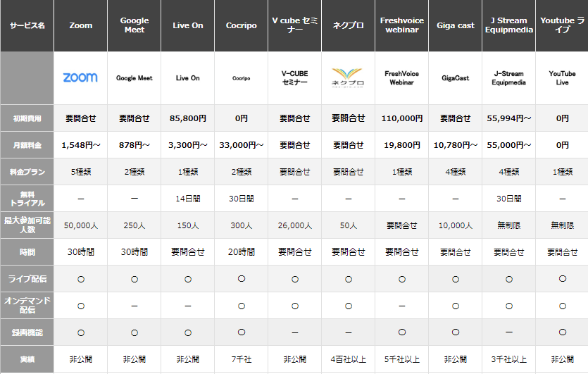Select the サービス名 header cell
Screen dimensions: 588x374
27,26
